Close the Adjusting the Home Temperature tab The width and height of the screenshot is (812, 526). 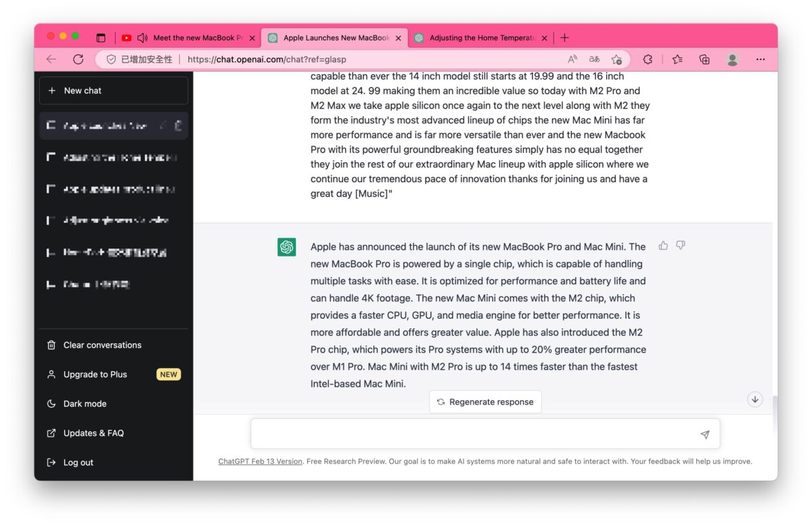coord(545,38)
